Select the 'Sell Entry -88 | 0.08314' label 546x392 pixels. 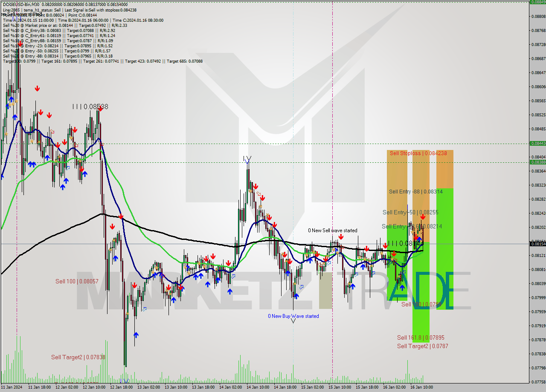(415, 192)
